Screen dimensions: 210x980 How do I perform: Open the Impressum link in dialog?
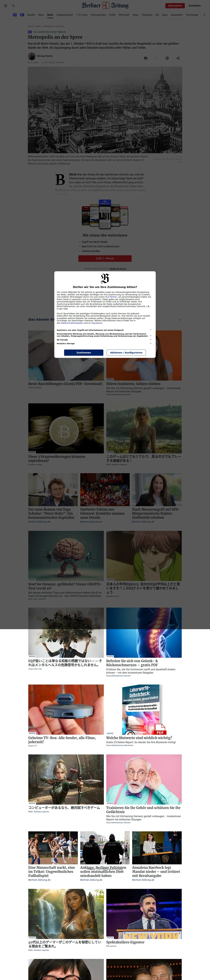click(x=97, y=323)
